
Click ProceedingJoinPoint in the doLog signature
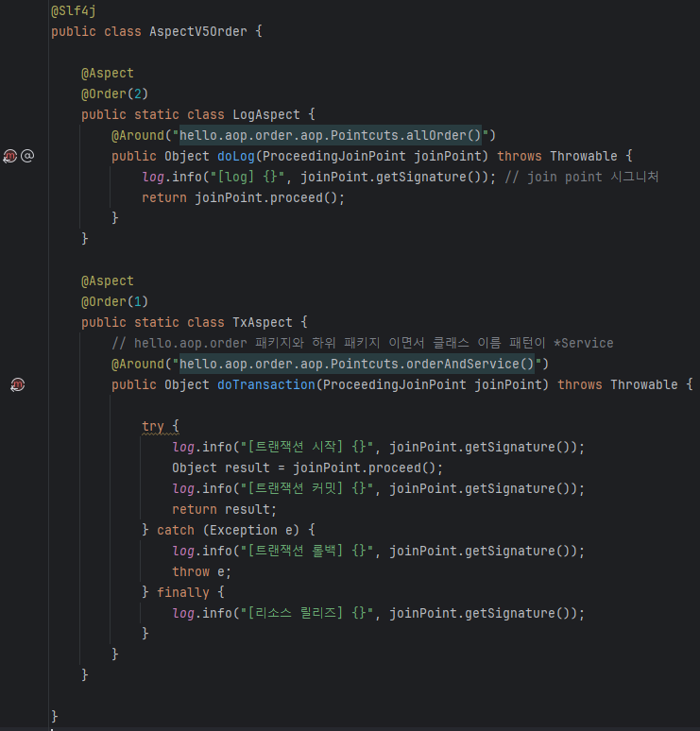(x=333, y=156)
